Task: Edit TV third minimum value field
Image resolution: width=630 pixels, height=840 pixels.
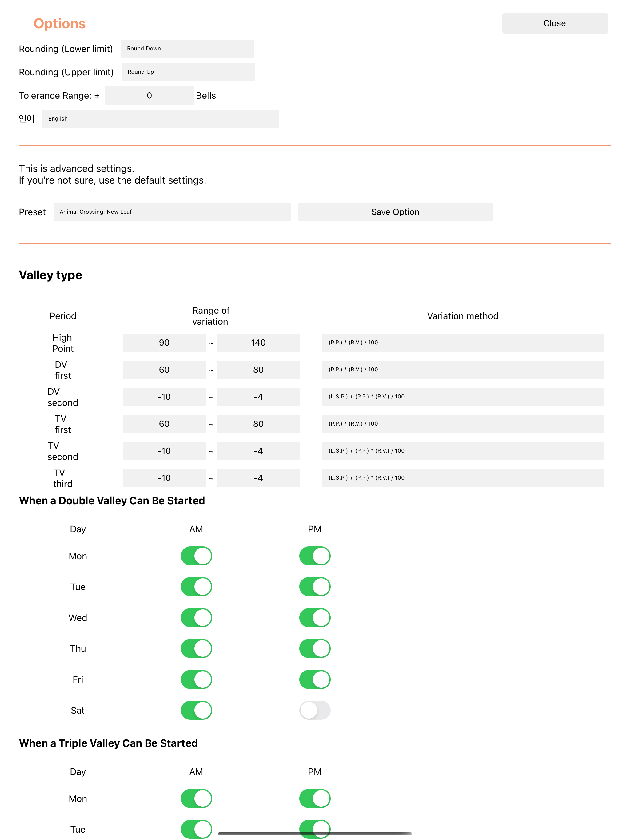Action: 164,478
